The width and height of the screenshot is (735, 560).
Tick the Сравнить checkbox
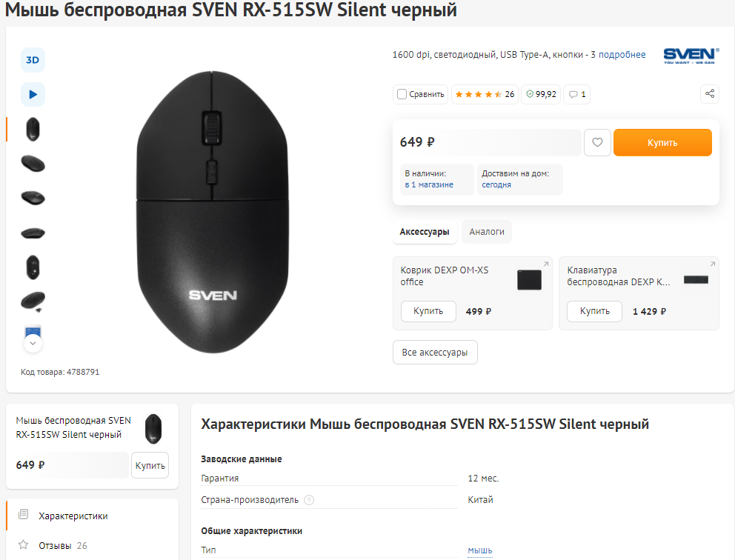pyautogui.click(x=402, y=94)
